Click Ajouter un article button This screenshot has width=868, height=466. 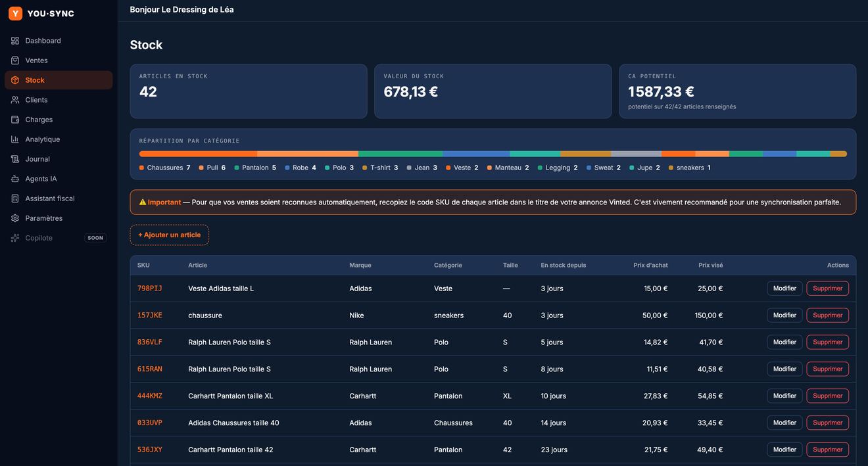(x=170, y=235)
